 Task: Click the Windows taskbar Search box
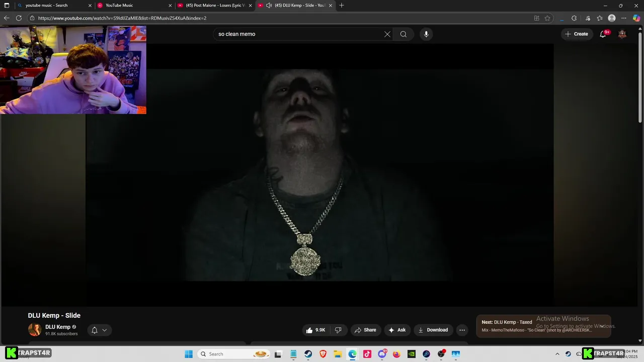(x=234, y=354)
